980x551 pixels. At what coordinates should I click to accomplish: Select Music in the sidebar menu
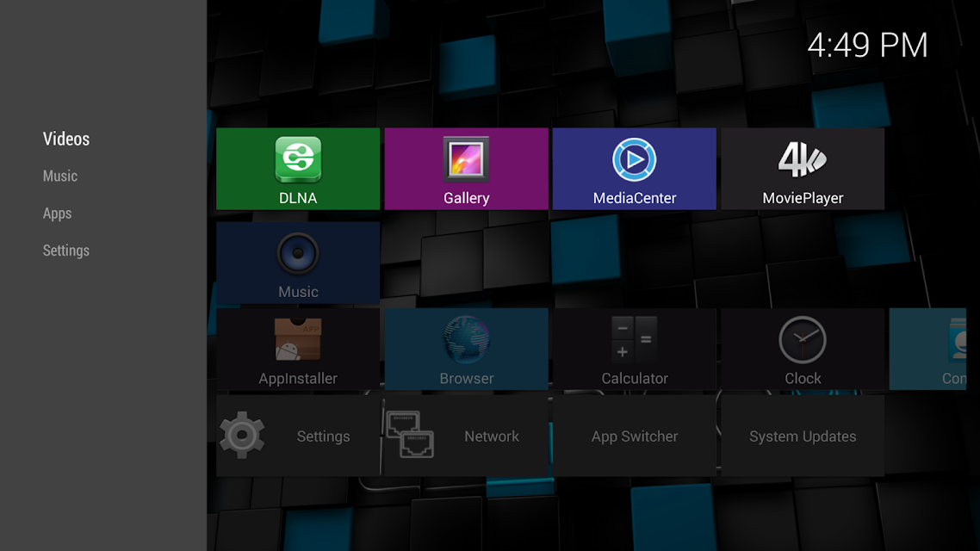[60, 176]
